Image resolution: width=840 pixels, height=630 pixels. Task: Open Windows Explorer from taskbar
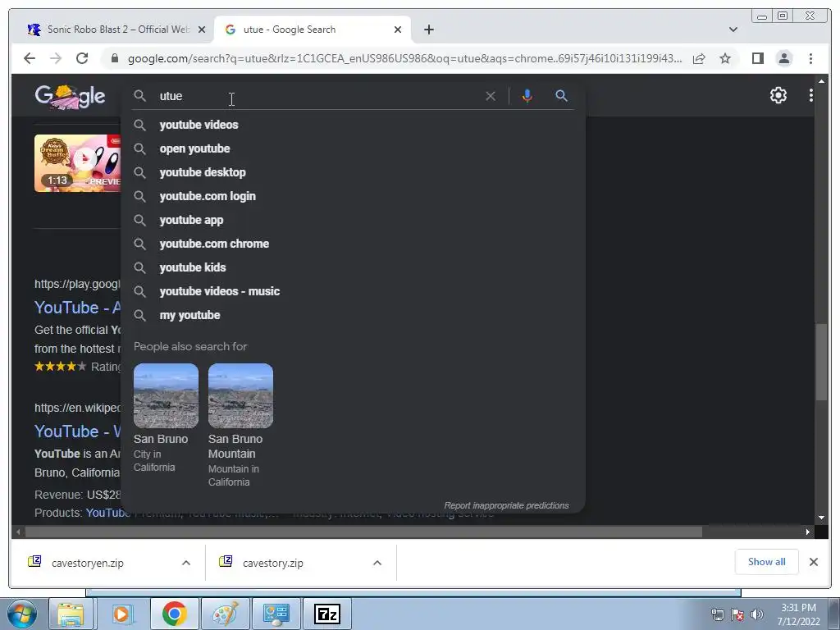click(x=71, y=614)
